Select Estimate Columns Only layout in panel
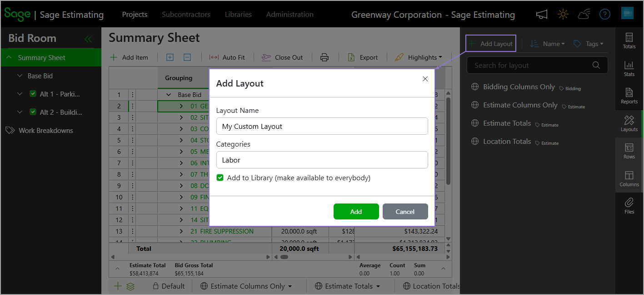Screen dimensions: 644x295 pyautogui.click(x=520, y=105)
